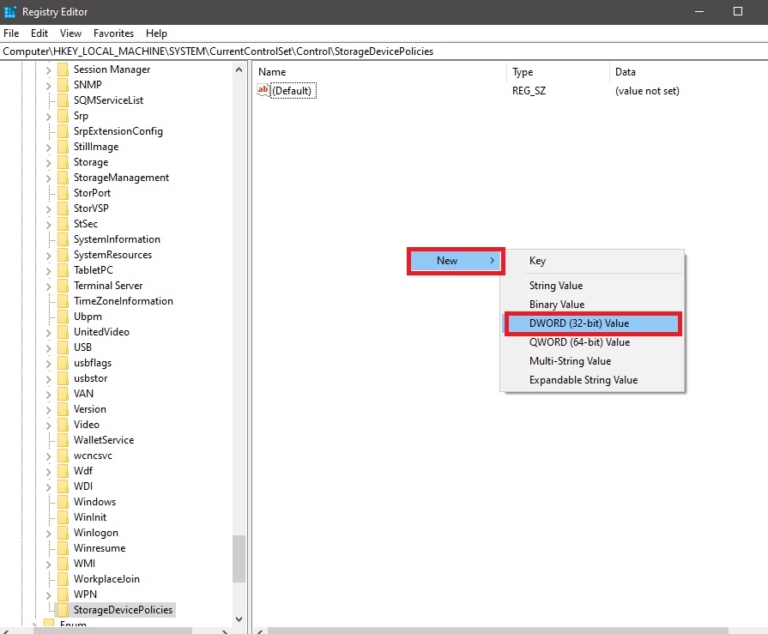Click the StorageDevicePolicies folder icon

click(x=62, y=609)
